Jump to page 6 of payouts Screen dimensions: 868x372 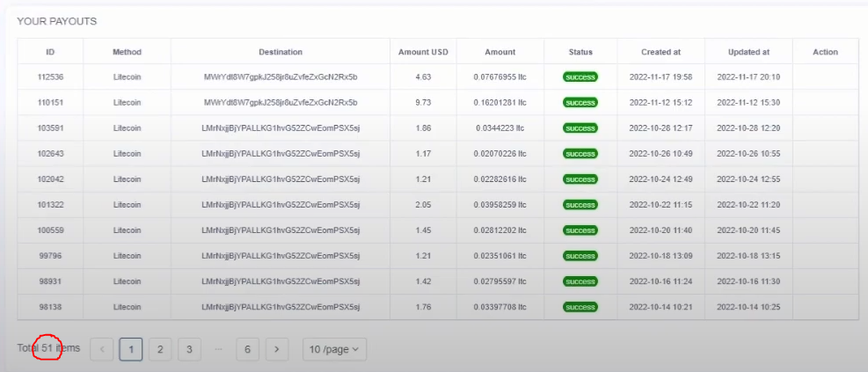(247, 349)
